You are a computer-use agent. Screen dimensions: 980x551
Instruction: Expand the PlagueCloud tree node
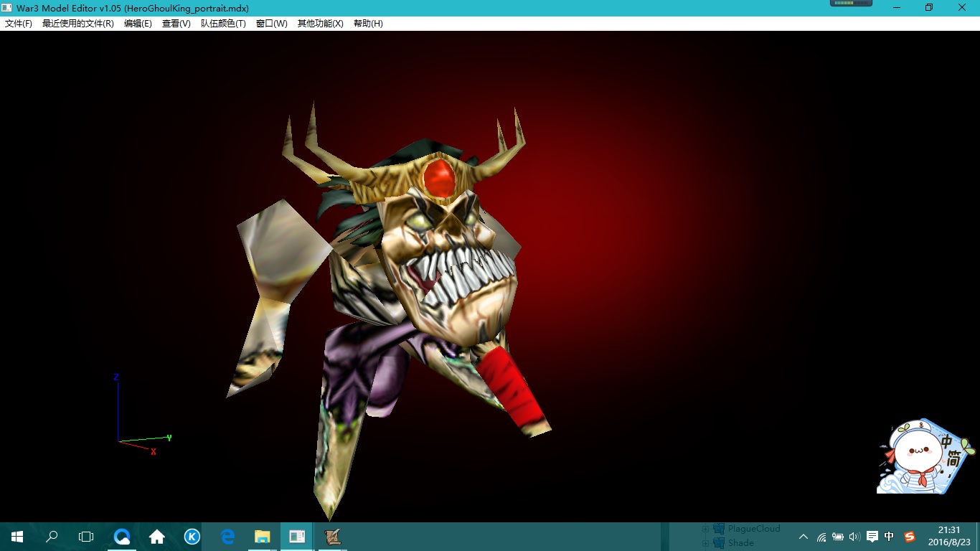[705, 529]
